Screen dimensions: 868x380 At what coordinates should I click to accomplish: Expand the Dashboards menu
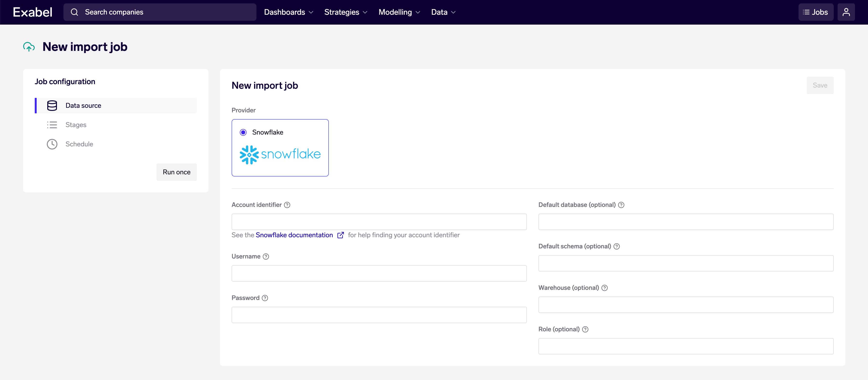coord(289,12)
